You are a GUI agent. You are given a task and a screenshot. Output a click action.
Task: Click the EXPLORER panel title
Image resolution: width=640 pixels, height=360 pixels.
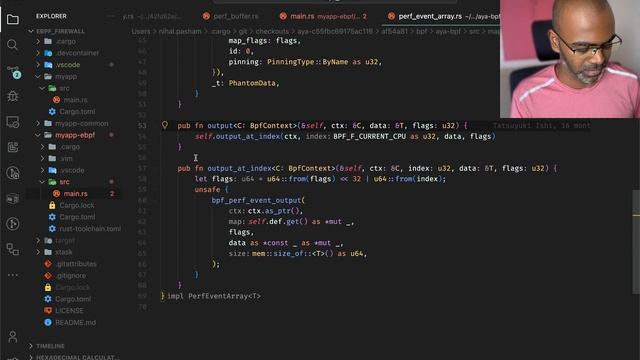pyautogui.click(x=51, y=16)
